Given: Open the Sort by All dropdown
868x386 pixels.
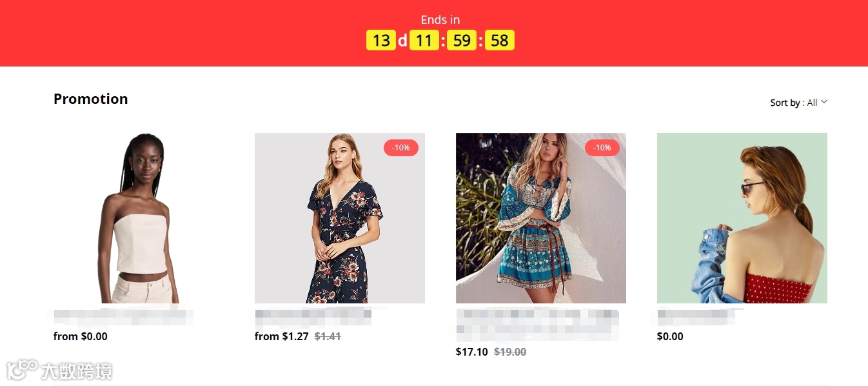Looking at the screenshot, I should click(798, 103).
